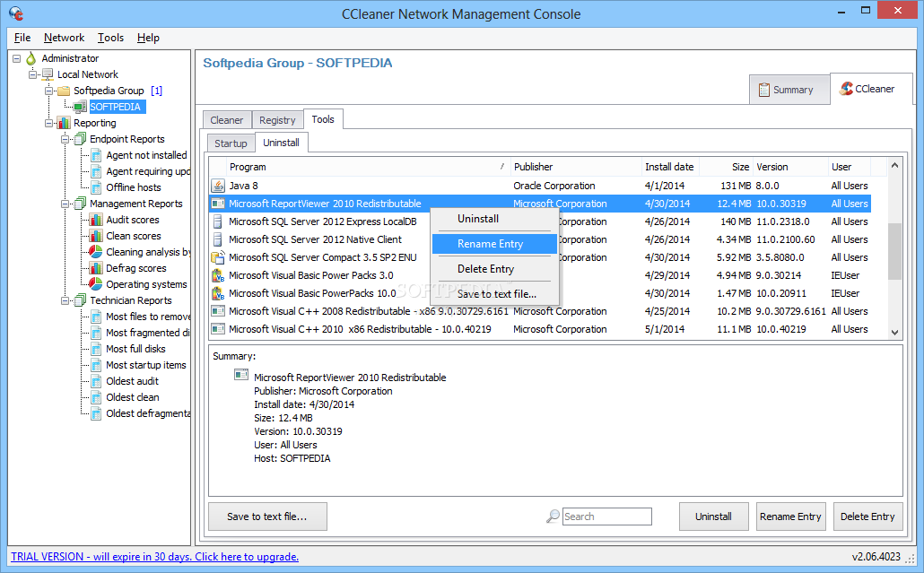The image size is (924, 573).
Task: Select the Most startup items report
Action: click(146, 365)
